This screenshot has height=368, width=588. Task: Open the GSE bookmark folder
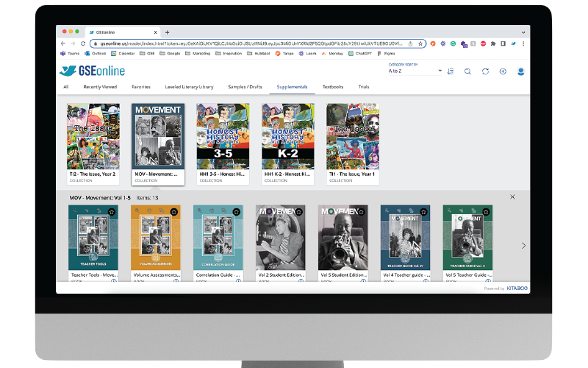coord(147,54)
